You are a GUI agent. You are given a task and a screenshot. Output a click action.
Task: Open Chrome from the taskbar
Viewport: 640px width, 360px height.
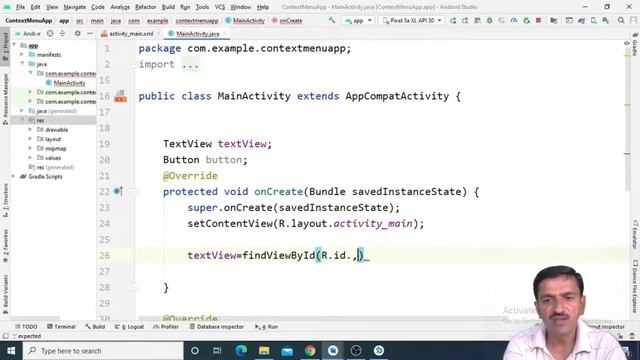tap(310, 351)
